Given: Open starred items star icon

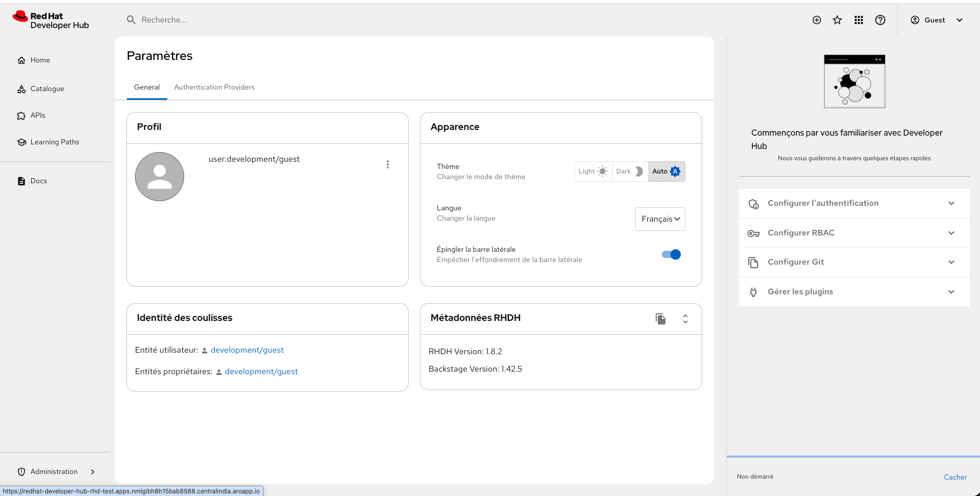Looking at the screenshot, I should click(837, 20).
